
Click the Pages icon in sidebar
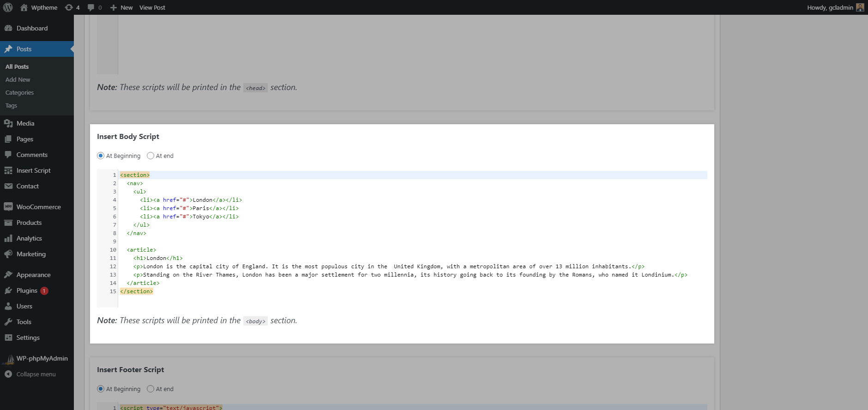[8, 139]
